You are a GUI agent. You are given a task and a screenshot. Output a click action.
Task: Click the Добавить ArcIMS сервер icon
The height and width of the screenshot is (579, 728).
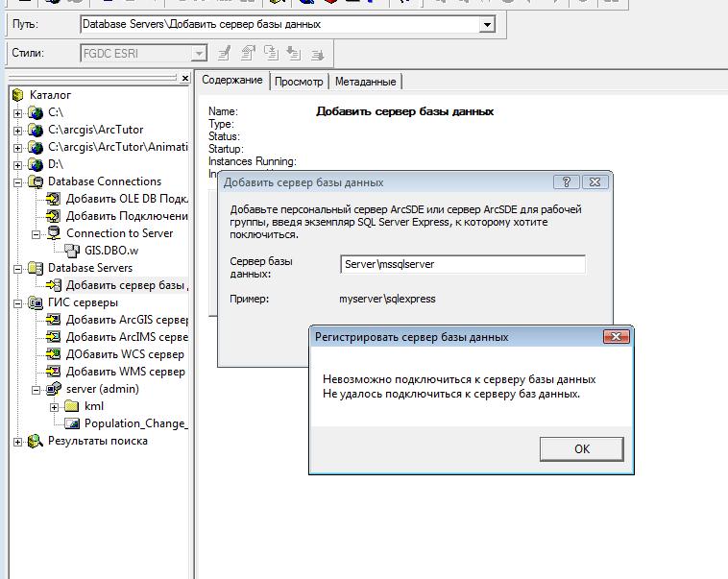pyautogui.click(x=54, y=337)
